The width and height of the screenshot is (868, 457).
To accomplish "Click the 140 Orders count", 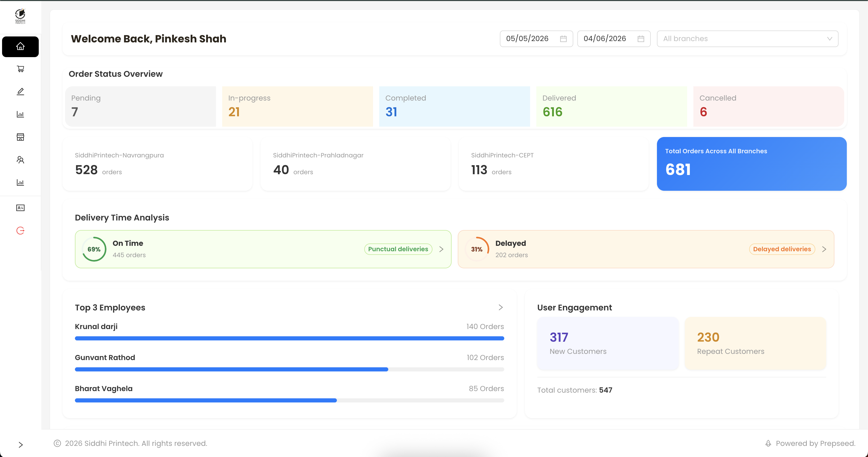I will click(485, 326).
